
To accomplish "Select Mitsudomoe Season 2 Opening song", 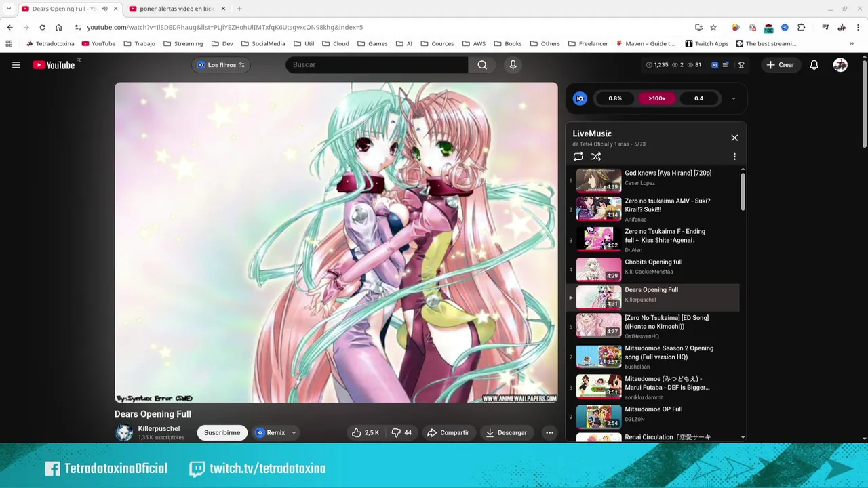I will click(652, 357).
